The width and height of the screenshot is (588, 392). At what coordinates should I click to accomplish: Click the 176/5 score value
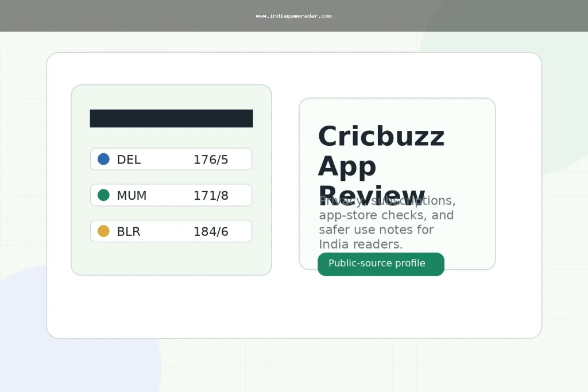click(211, 160)
